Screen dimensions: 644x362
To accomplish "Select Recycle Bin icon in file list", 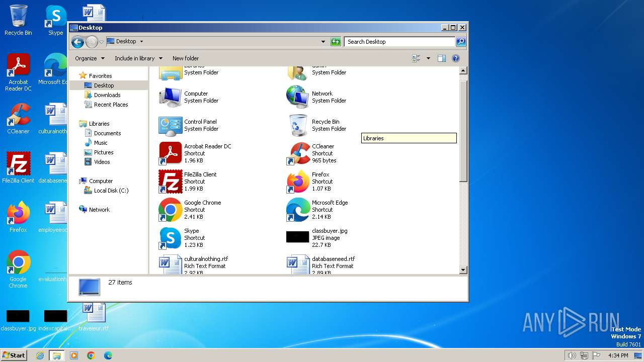I will point(298,125).
